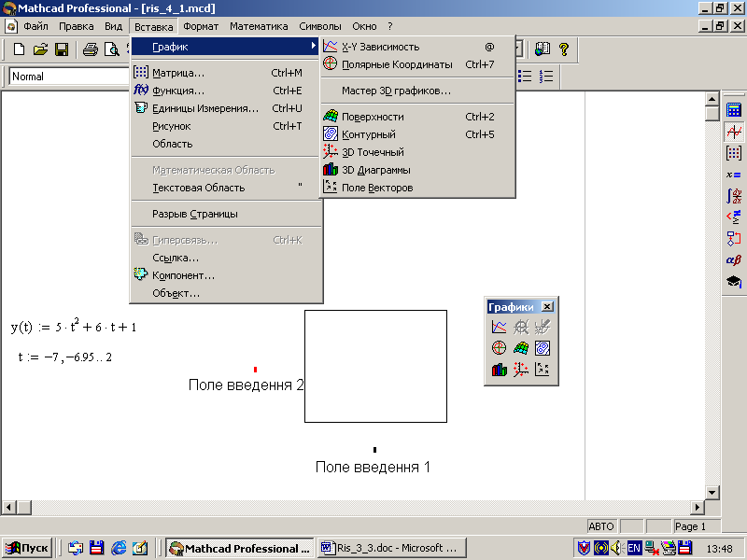Insert surface plot from Графики palette
This screenshot has height=560, width=747.
(x=521, y=347)
